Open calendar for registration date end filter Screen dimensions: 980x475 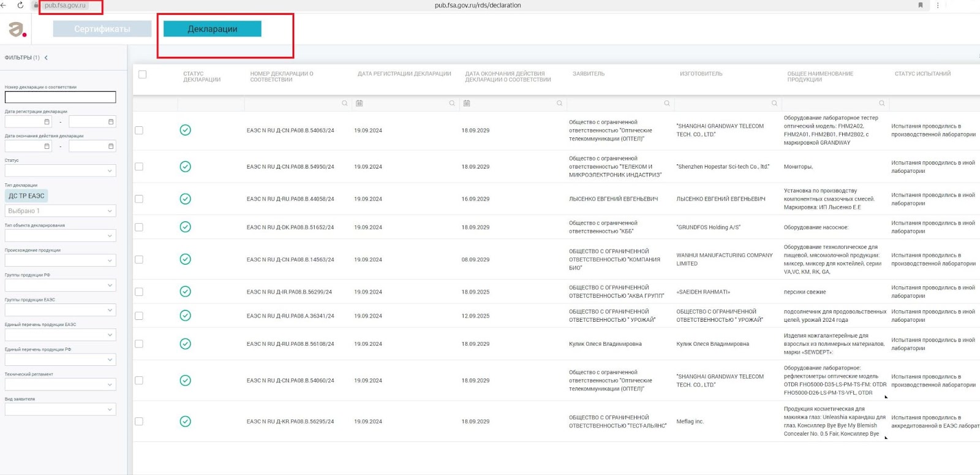click(x=111, y=121)
